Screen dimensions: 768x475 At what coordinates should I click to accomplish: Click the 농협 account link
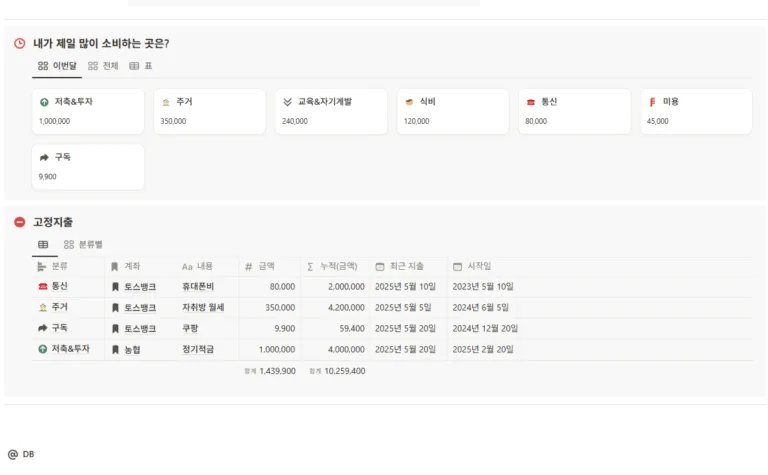coord(132,350)
